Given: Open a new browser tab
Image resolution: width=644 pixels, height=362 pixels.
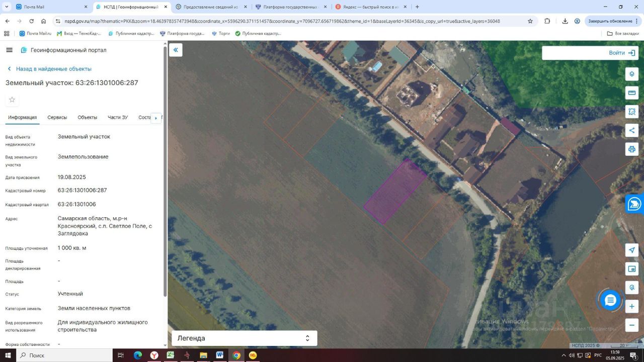Looking at the screenshot, I should 417,7.
